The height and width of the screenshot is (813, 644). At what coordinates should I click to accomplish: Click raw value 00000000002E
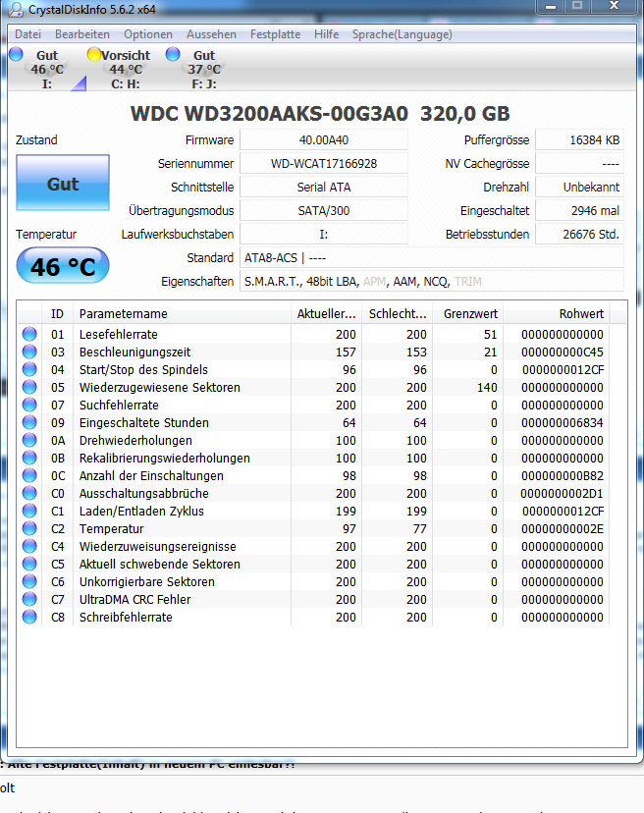[563, 529]
